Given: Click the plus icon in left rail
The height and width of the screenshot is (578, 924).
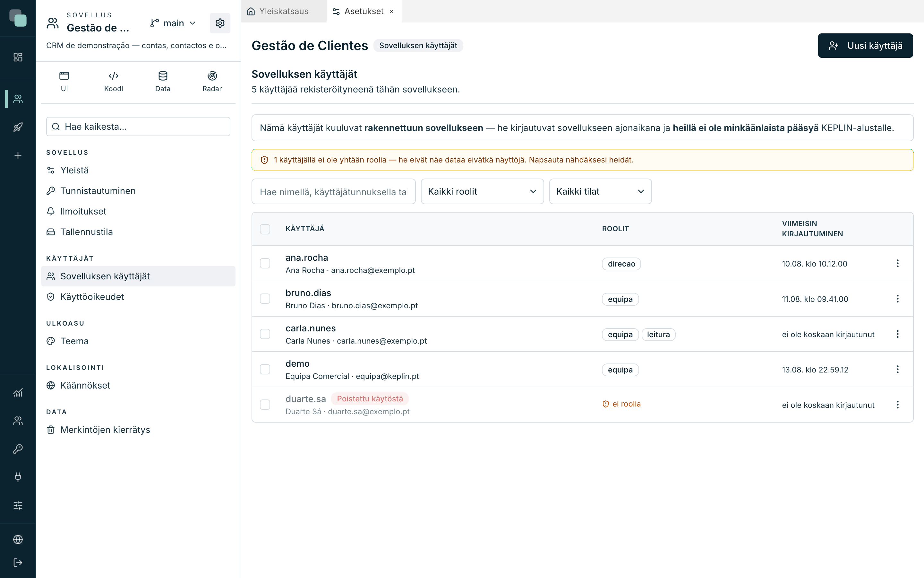Looking at the screenshot, I should 18,156.
